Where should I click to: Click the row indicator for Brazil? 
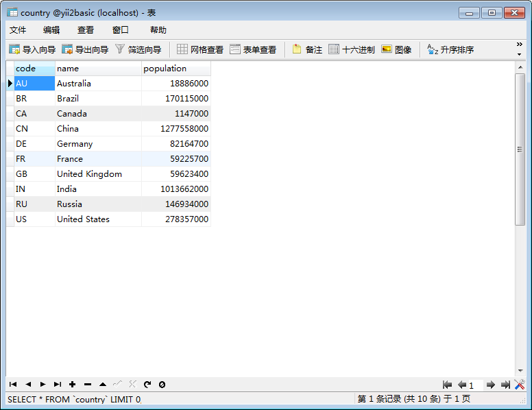[x=10, y=99]
